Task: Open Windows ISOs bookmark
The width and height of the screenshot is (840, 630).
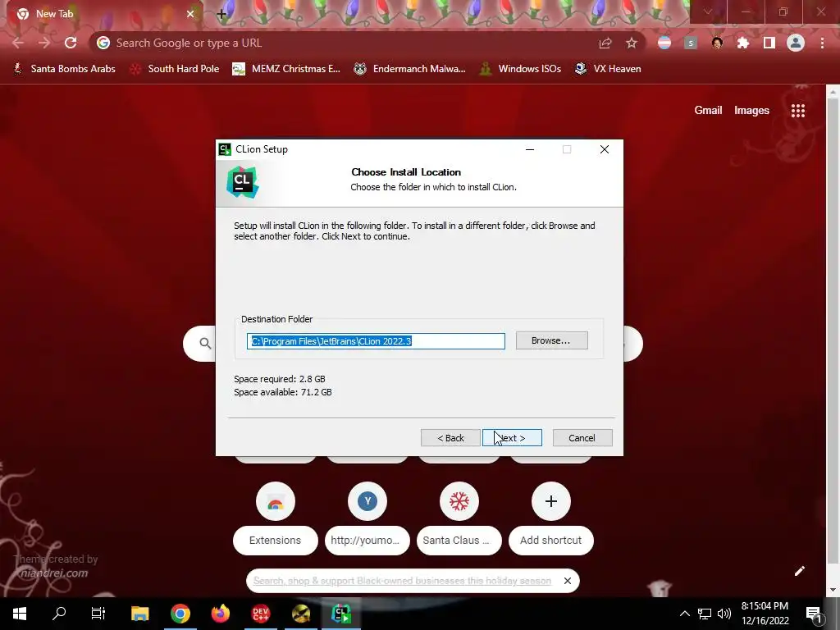Action: coord(521,69)
